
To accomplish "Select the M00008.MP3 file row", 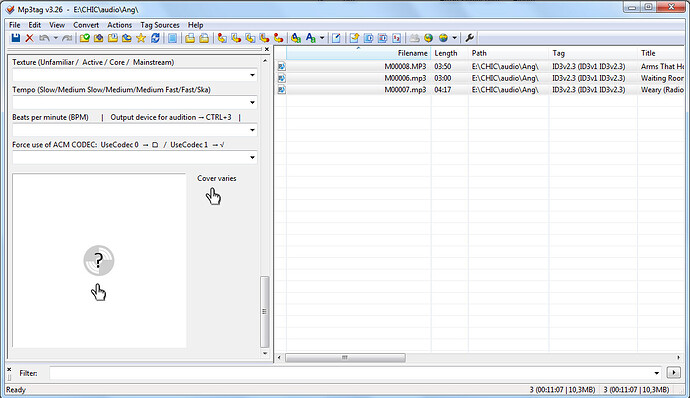I will coord(480,66).
